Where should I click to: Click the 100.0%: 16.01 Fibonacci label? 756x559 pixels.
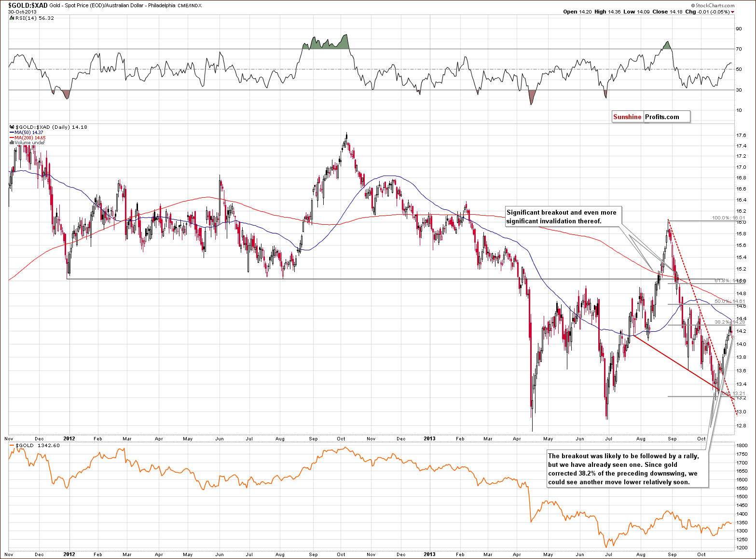(x=729, y=218)
